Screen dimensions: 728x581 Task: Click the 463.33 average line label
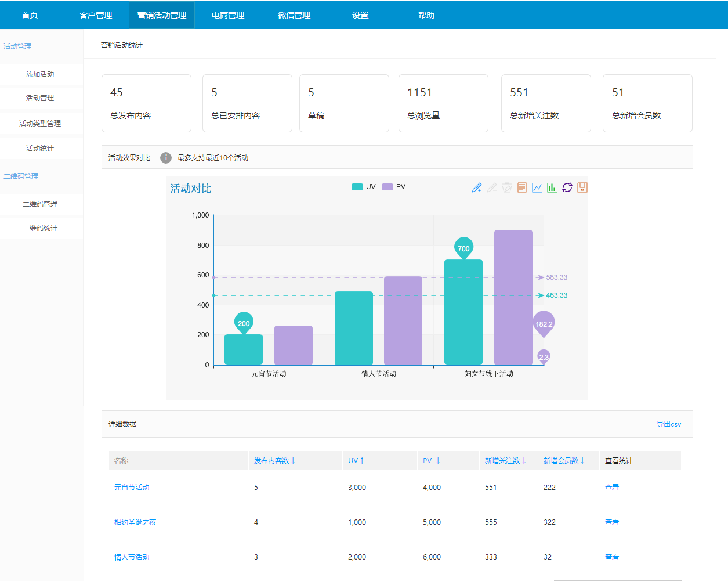click(x=557, y=295)
